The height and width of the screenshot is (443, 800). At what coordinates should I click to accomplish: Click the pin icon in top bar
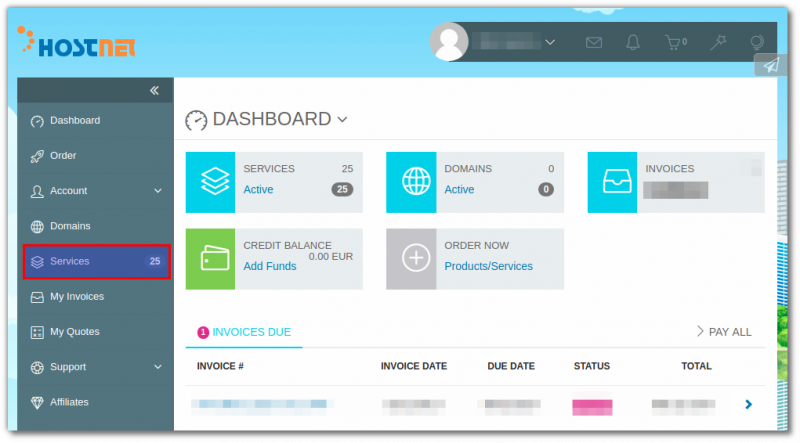pos(718,42)
